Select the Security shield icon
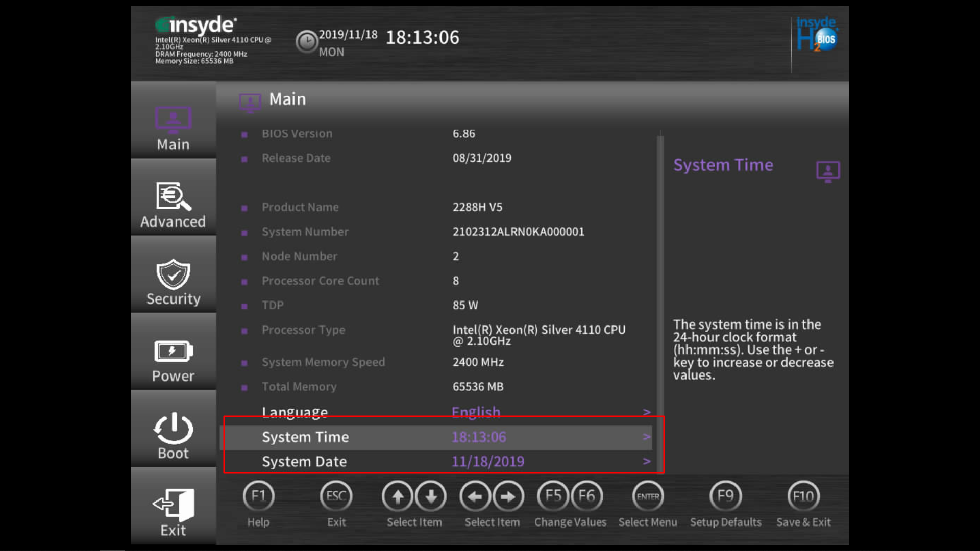Image resolution: width=980 pixels, height=551 pixels. (x=173, y=274)
